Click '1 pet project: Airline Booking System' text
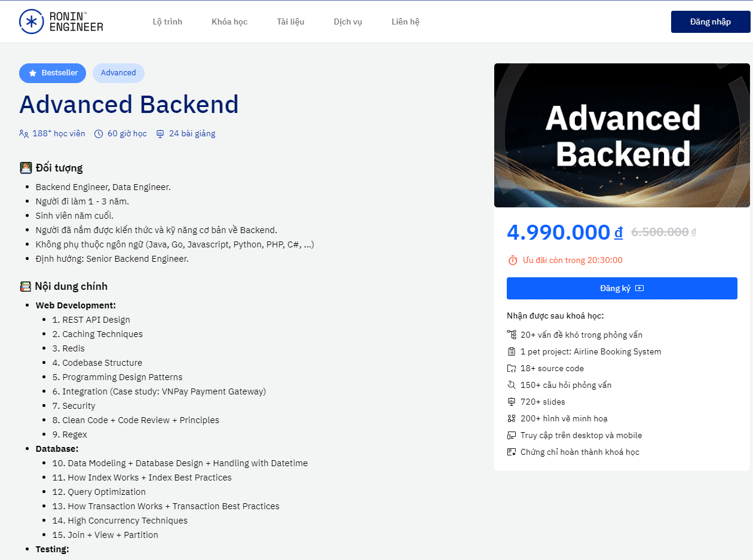 (591, 351)
